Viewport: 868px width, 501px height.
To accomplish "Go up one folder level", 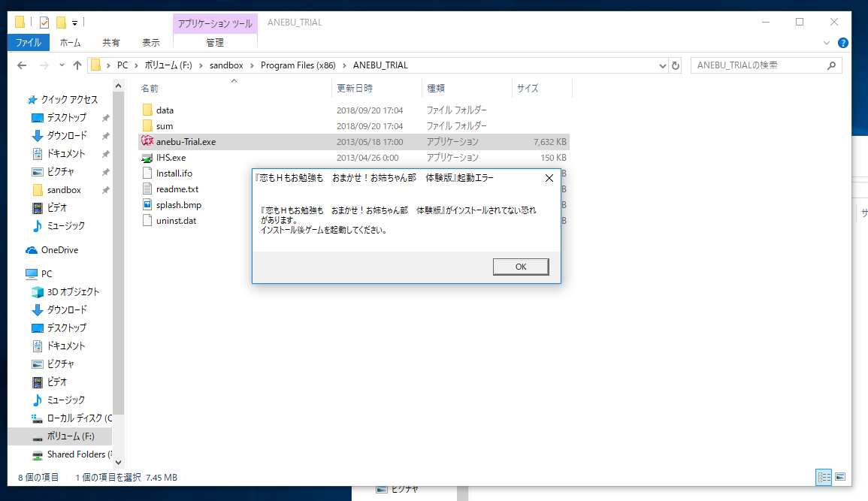I will [x=77, y=65].
